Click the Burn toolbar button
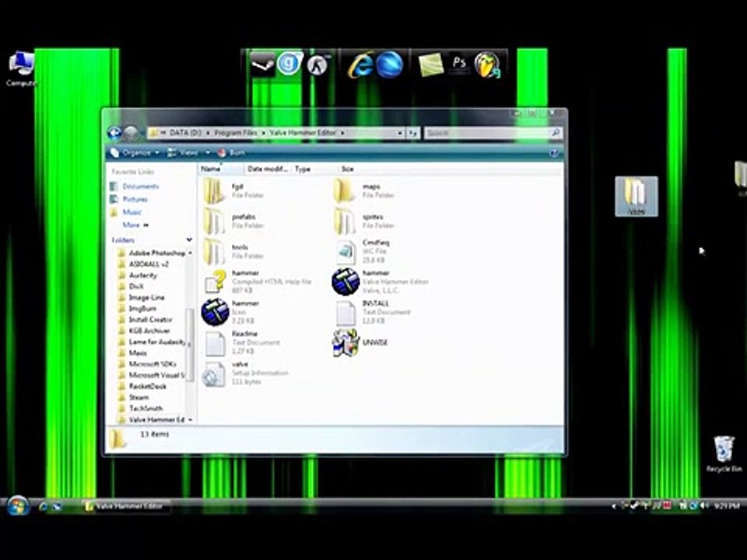The height and width of the screenshot is (560, 747). pyautogui.click(x=231, y=153)
